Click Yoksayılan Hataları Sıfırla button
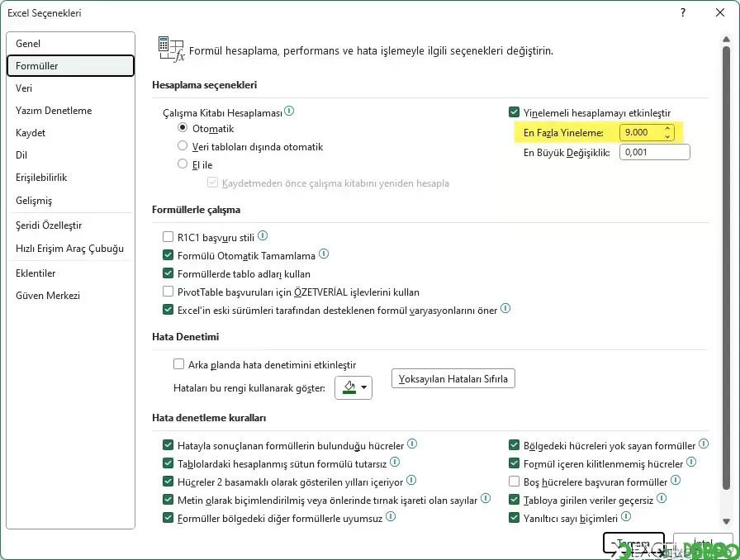This screenshot has height=560, width=740. (453, 378)
